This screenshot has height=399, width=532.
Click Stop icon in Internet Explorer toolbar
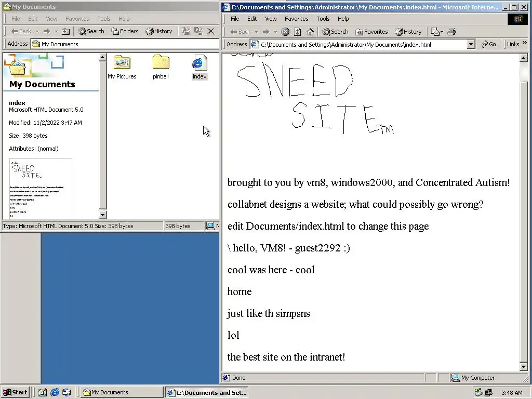[285, 32]
